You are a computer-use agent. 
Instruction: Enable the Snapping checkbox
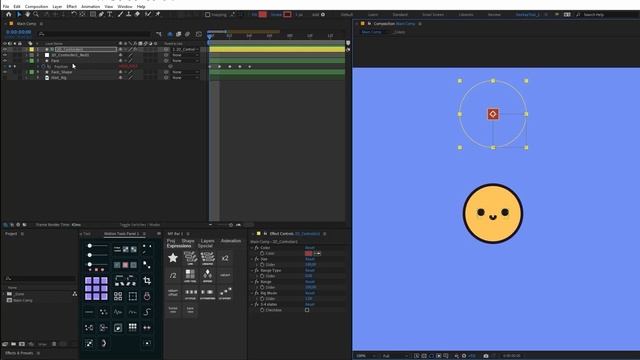[207, 15]
